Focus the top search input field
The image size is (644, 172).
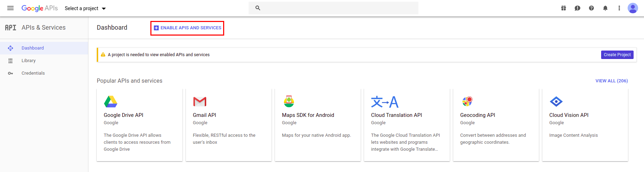[x=333, y=8]
